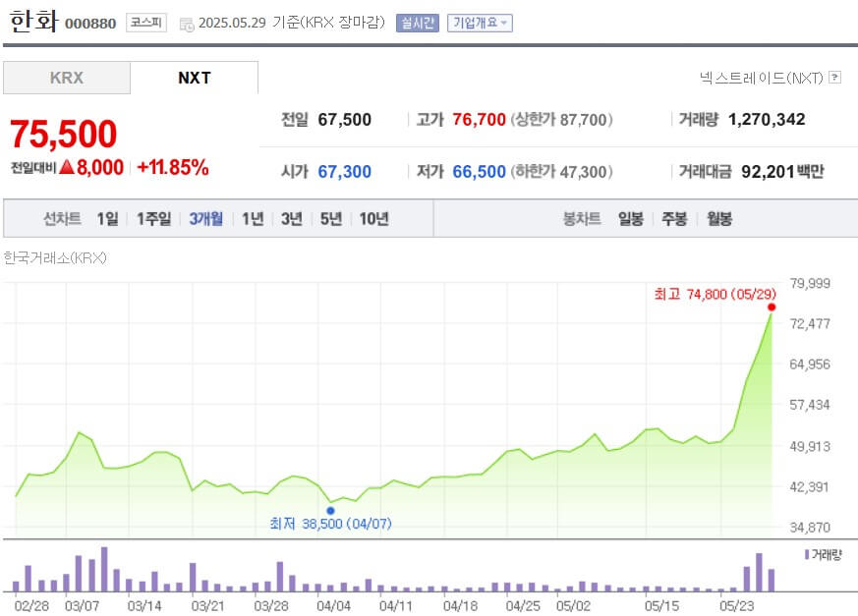The height and width of the screenshot is (616, 858).
Task: Open the 넥스트레이드(NXT) help question icon
Action: coord(835,78)
